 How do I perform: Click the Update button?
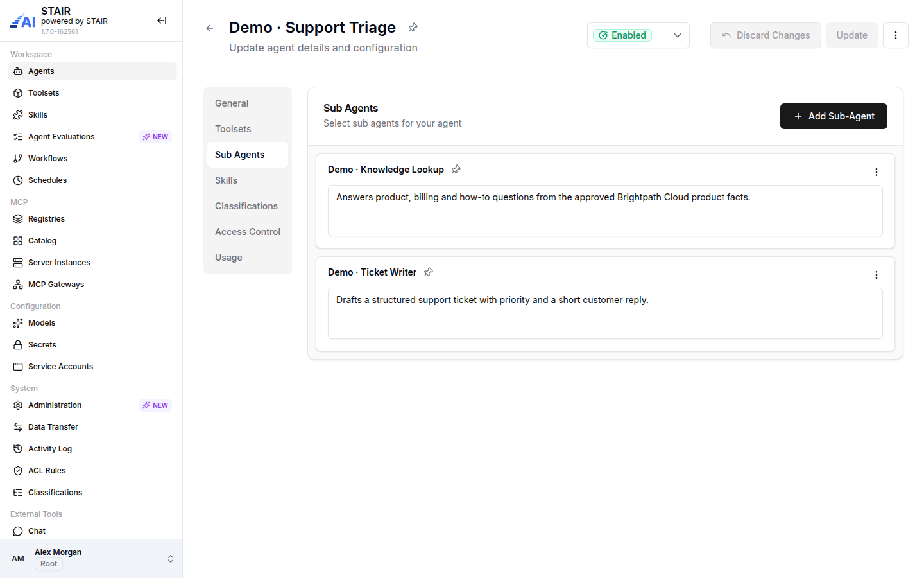(852, 35)
